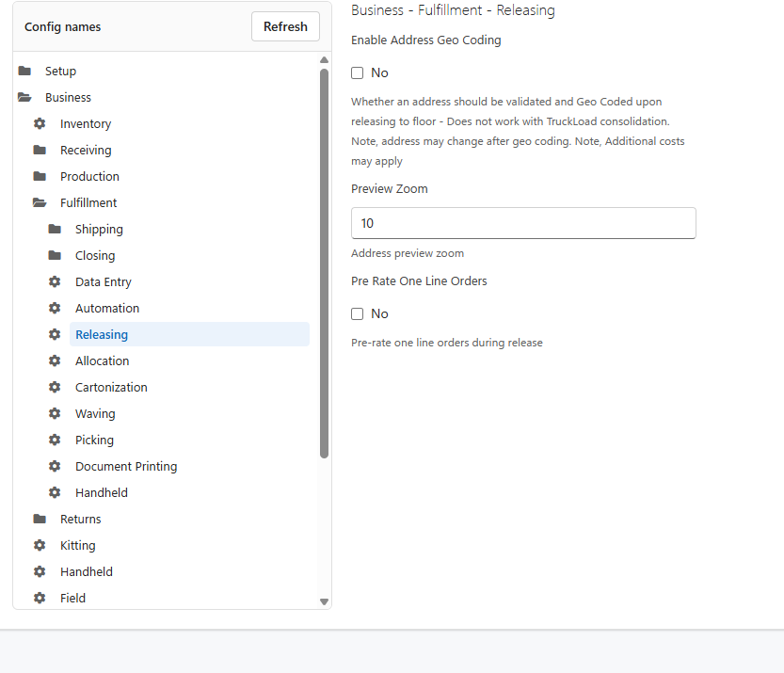This screenshot has width=784, height=673.
Task: Expand the Receiving folder
Action: point(40,150)
